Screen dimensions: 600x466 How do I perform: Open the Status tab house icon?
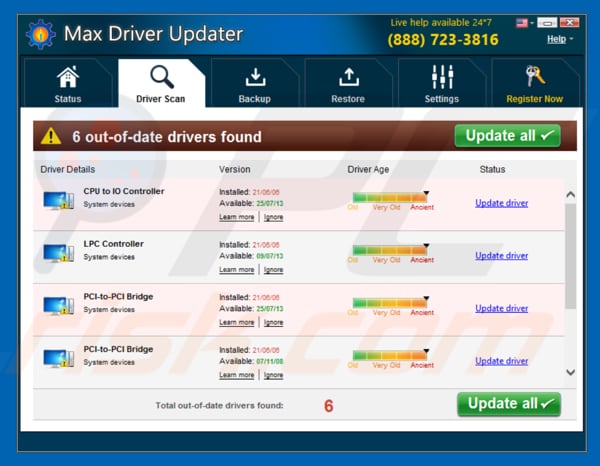click(68, 77)
